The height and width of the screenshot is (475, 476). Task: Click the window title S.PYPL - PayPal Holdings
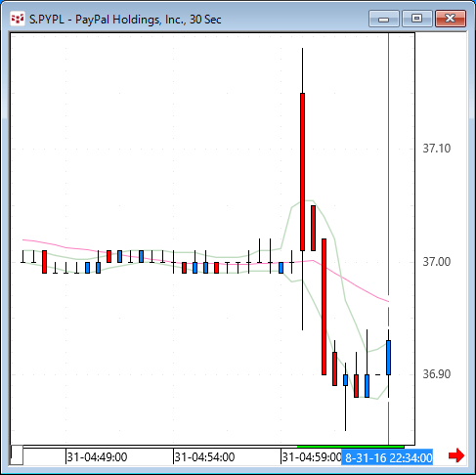coord(125,20)
